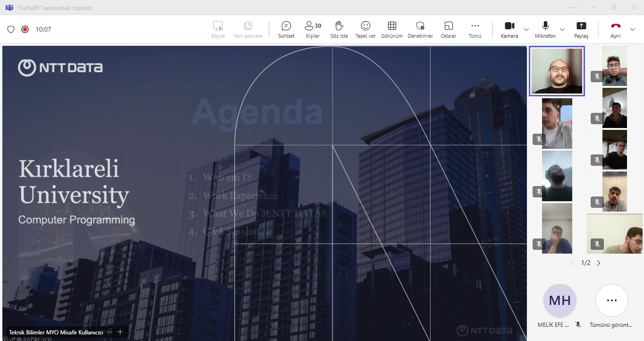
Task: Show the Kişiler participants list
Action: coord(313,29)
